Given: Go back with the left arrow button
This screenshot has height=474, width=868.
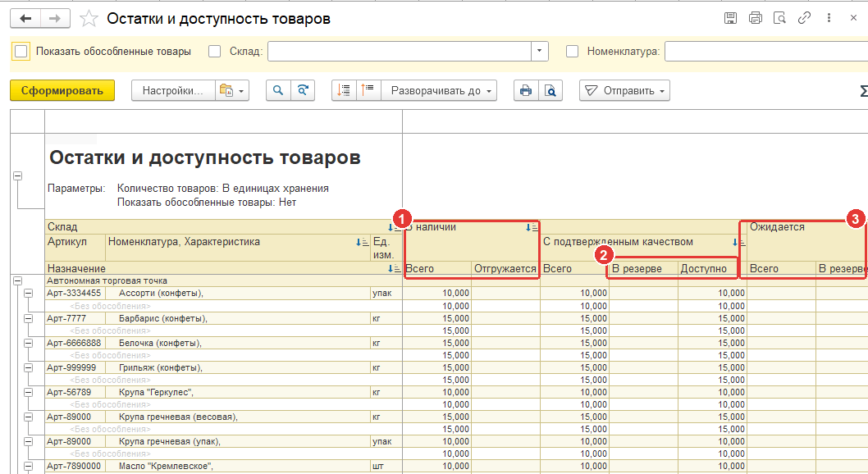Looking at the screenshot, I should click(25, 19).
